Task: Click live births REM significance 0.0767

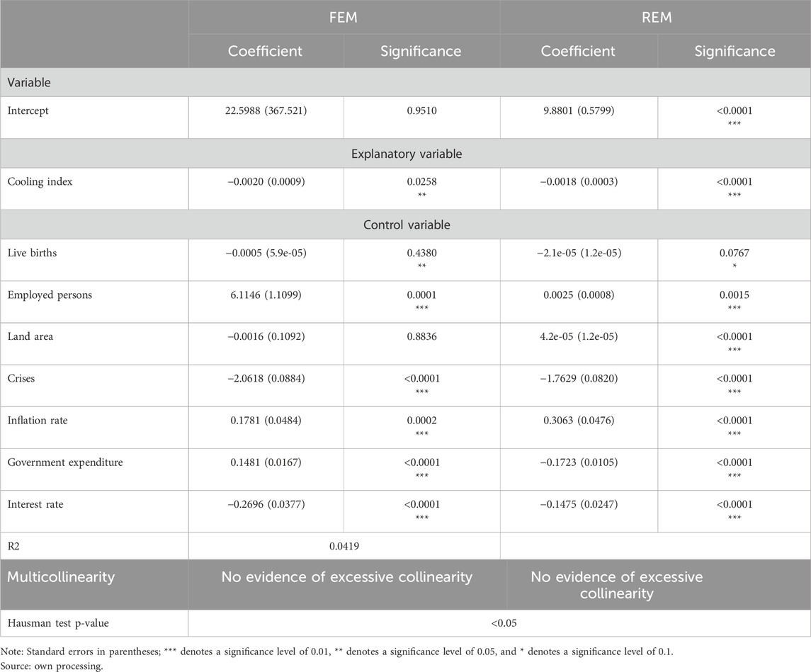Action: tap(734, 253)
